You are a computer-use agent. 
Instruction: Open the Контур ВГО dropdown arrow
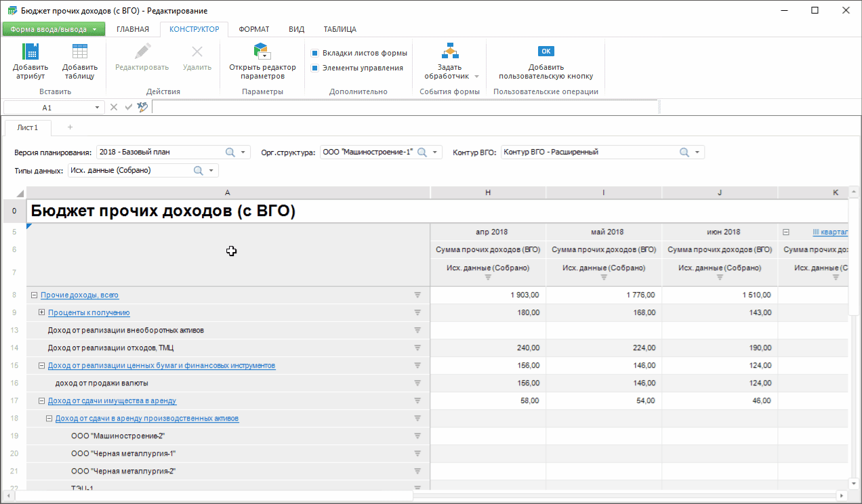click(x=697, y=152)
